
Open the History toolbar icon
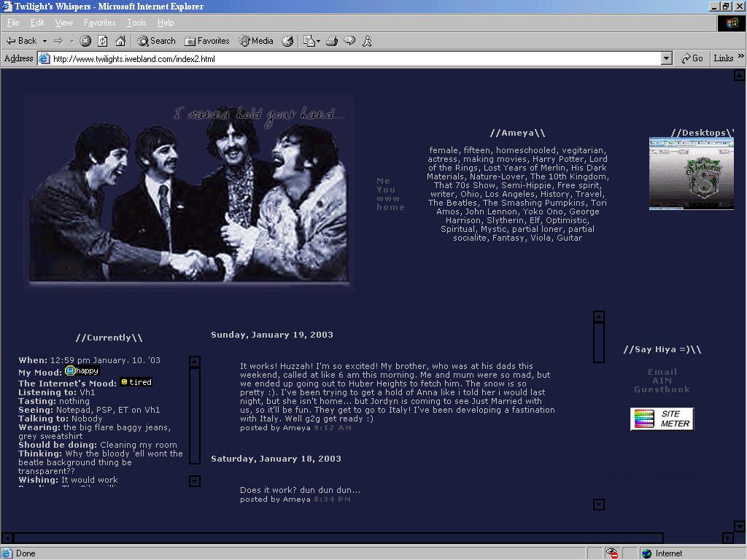[x=287, y=41]
